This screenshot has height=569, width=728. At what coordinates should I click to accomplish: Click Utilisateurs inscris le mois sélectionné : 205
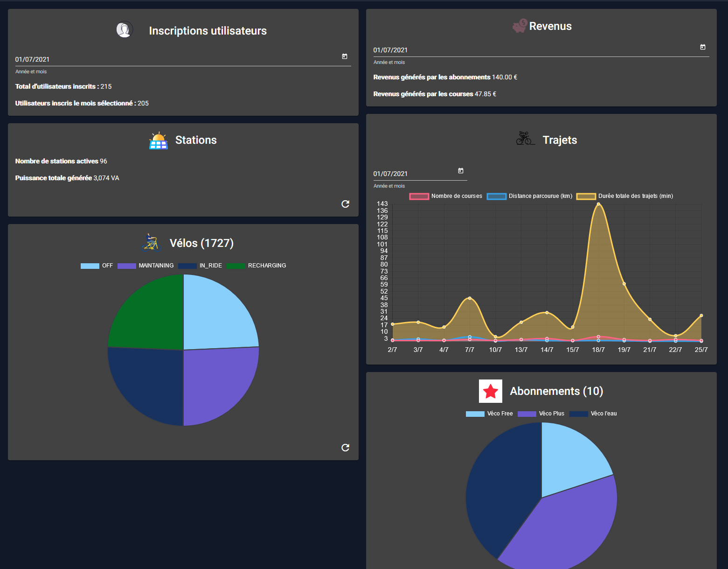point(82,103)
